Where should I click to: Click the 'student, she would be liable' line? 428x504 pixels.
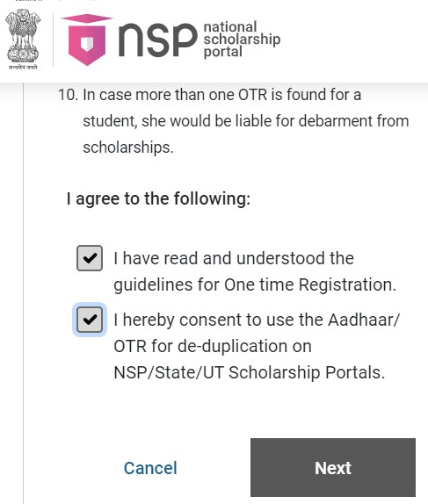point(246,121)
